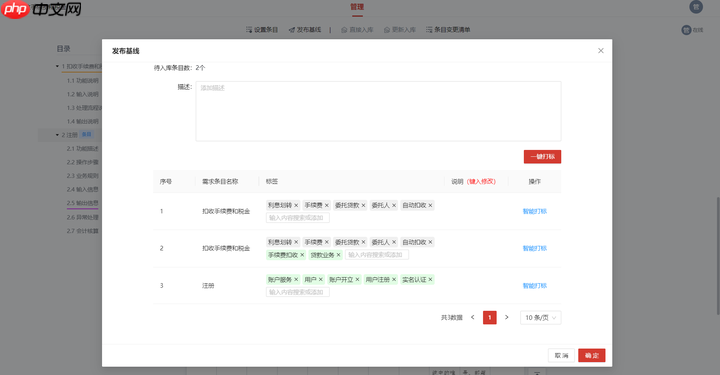Remove the green 贷款业务 tag
720x375 pixels.
point(338,255)
